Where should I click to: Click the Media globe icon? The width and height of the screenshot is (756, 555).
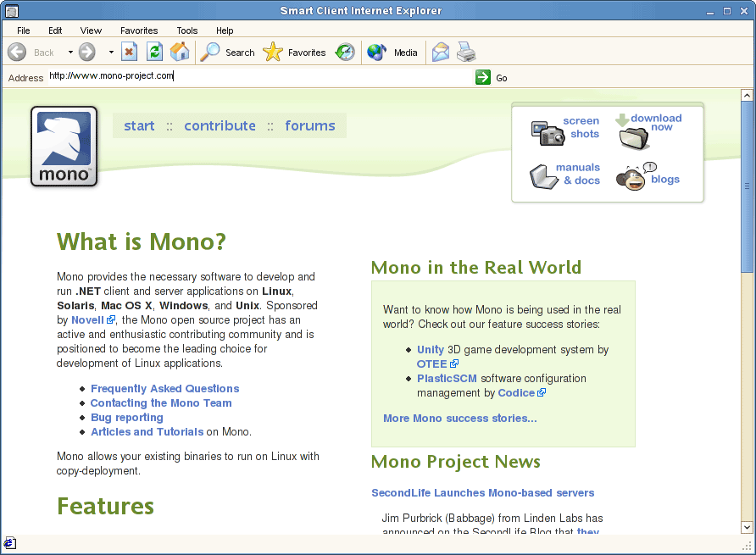tap(377, 52)
